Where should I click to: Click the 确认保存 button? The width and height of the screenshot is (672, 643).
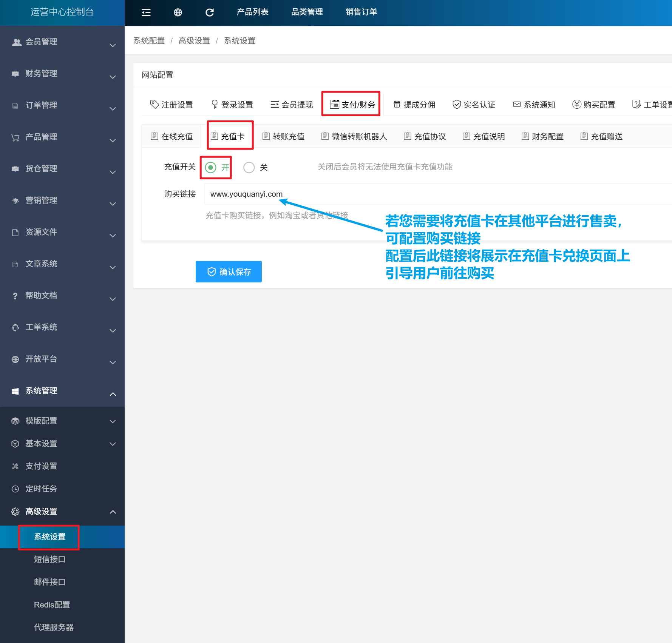pos(229,272)
